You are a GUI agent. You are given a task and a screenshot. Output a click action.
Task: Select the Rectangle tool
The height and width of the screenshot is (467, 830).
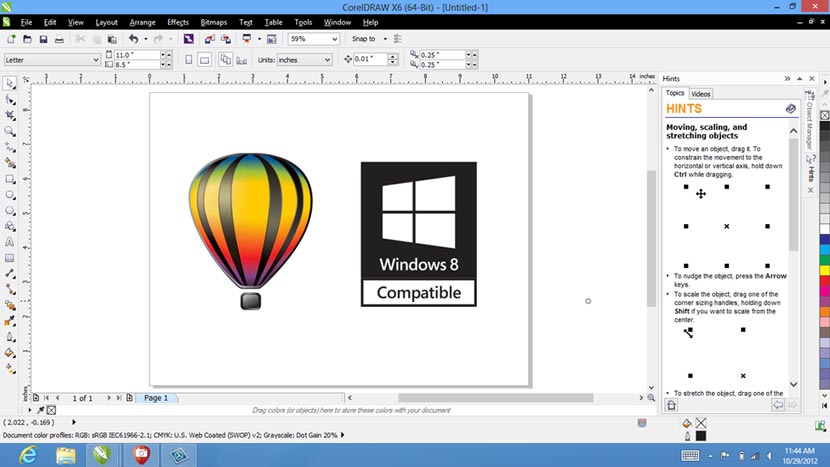[x=10, y=179]
